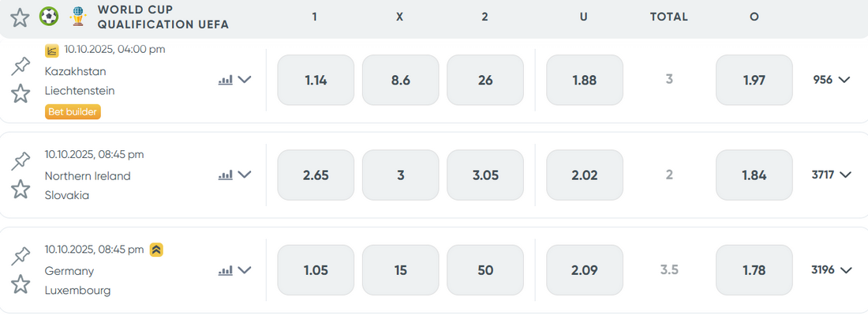Click the yellow boost icon beside Germany match time
Viewport: 868px width, 316px height.
tap(156, 250)
